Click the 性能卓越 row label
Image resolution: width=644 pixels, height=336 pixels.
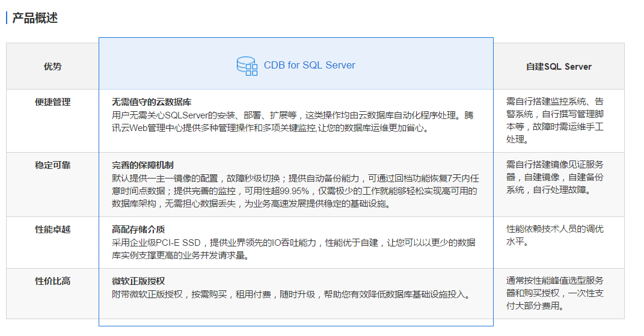click(52, 229)
